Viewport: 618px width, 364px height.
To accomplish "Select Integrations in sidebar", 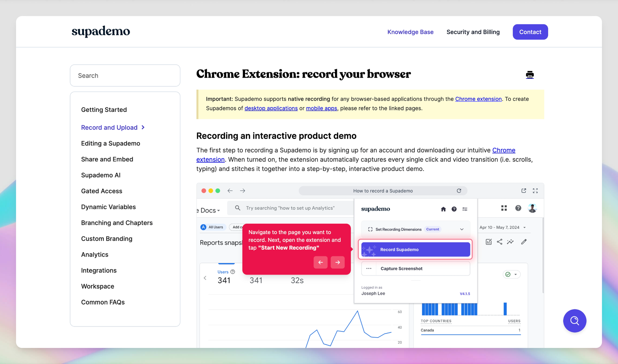I will tap(99, 270).
